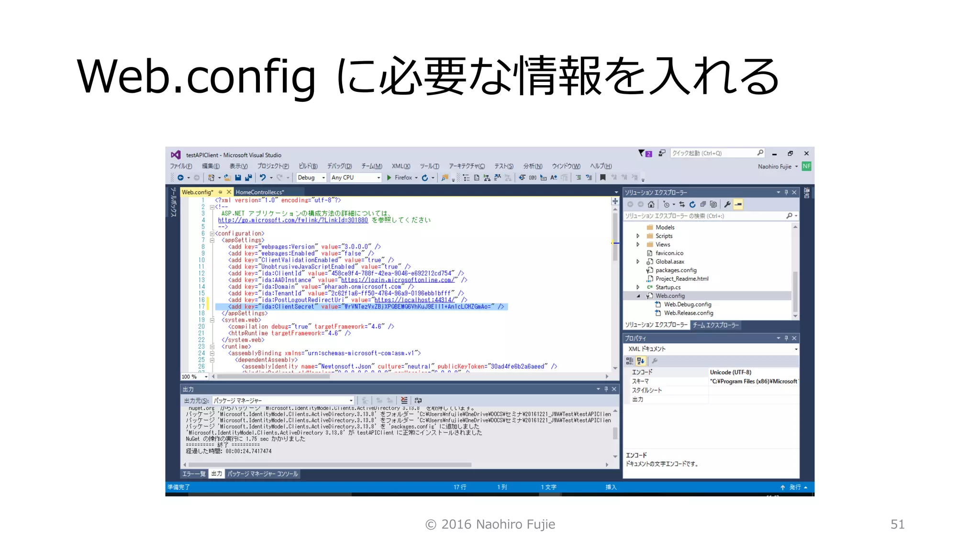Screen dimensions: 980x551
Task: Switch Properties to Alphabetical sort
Action: 641,361
